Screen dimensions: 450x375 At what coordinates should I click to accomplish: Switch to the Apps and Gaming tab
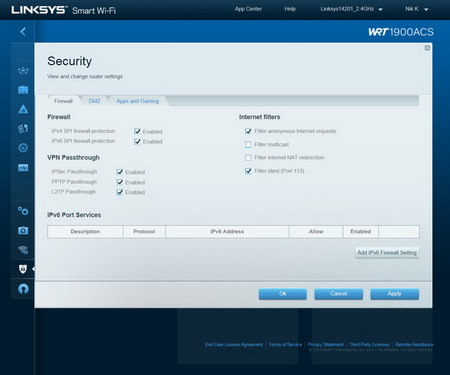(x=137, y=101)
